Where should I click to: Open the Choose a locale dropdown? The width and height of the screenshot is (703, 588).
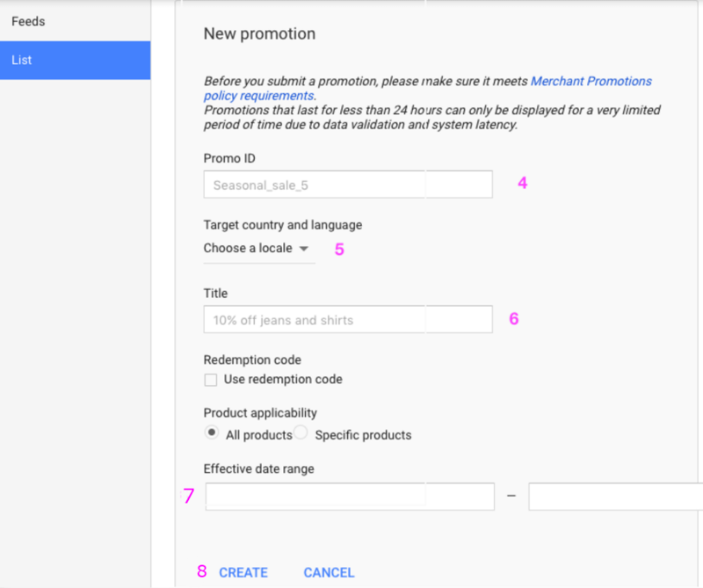coord(259,249)
